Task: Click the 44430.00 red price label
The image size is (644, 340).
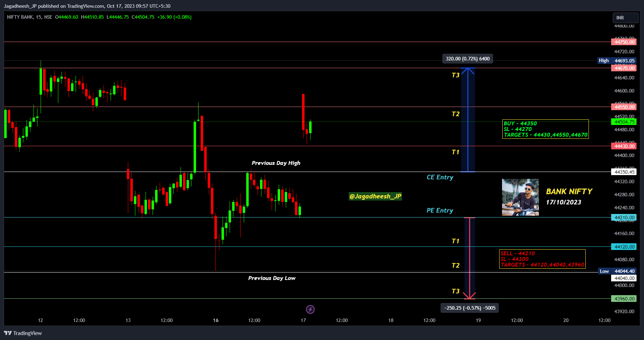Action: point(624,146)
